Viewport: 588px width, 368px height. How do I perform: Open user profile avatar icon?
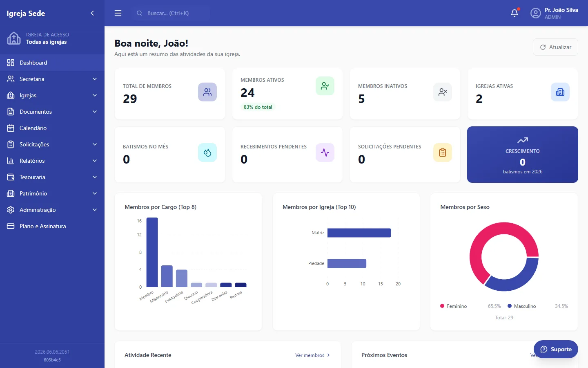(535, 13)
